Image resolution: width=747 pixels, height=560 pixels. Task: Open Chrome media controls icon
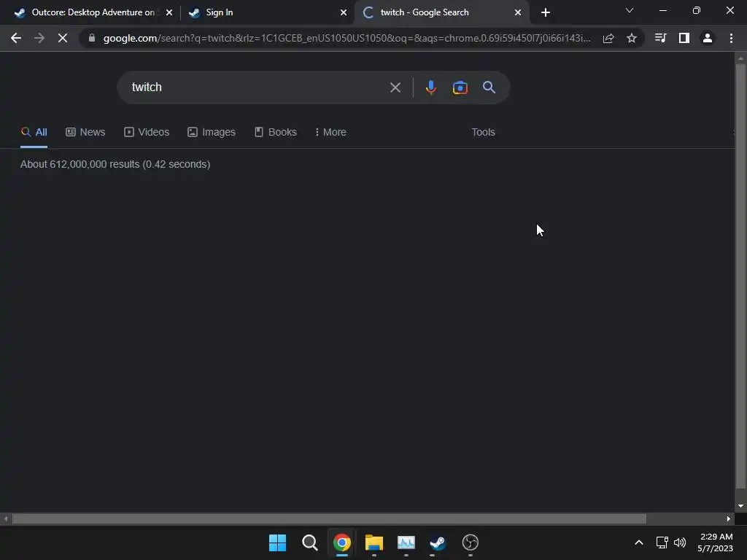[660, 38]
